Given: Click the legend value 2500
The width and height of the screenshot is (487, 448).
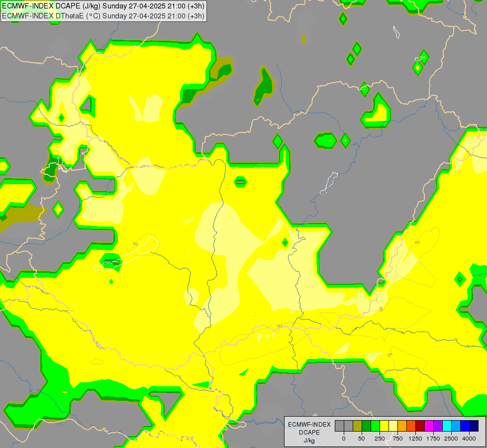Looking at the screenshot, I should pos(451,439).
